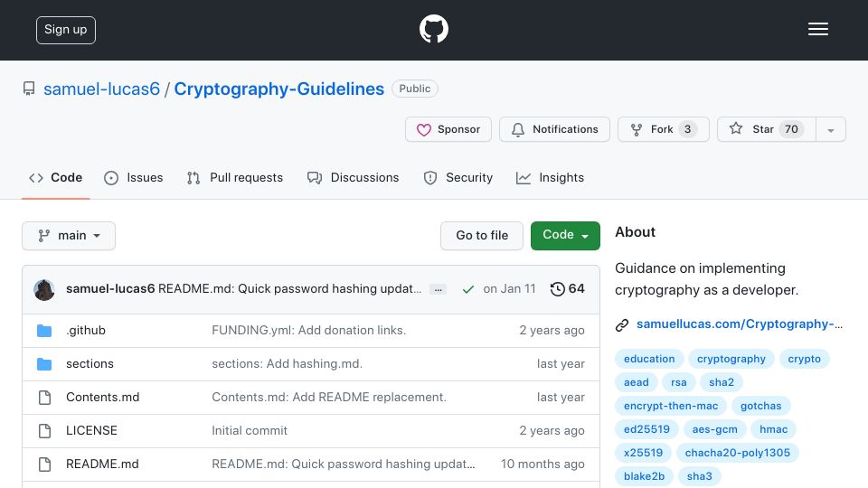Select the cryptography topic tag
868x488 pixels.
731,359
